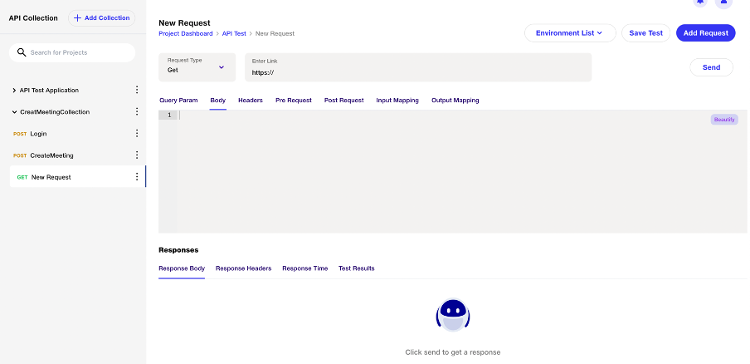The image size is (750, 364).
Task: Open the three-dot menu for API Test Application
Action: click(x=137, y=90)
